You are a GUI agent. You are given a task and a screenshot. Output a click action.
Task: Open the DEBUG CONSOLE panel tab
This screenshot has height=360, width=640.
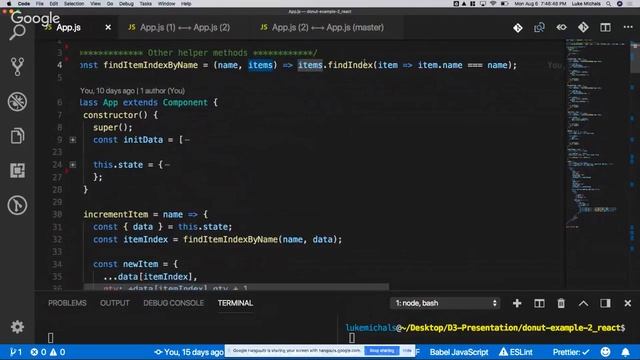click(173, 303)
